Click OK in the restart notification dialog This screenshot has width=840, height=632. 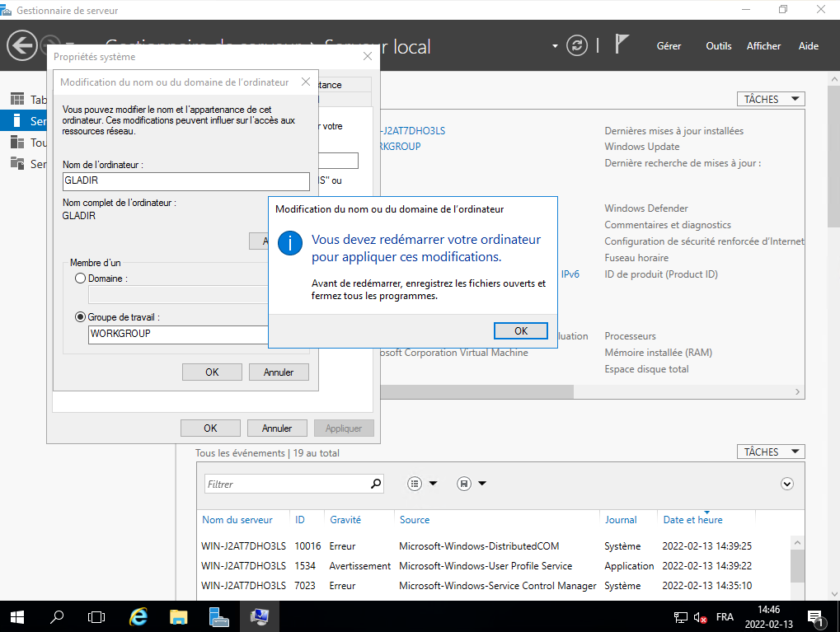[520, 330]
